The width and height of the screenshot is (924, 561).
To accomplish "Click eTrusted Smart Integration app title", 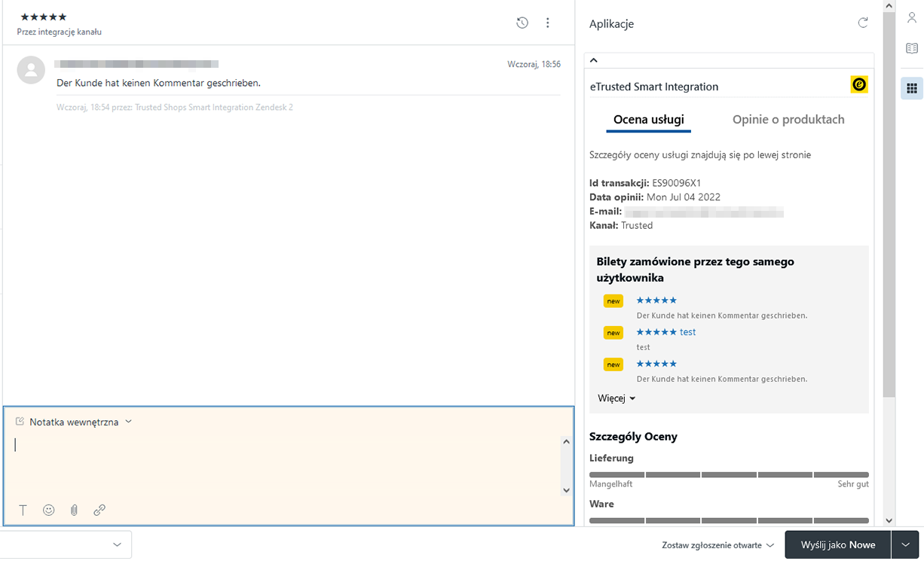I will pyautogui.click(x=654, y=87).
